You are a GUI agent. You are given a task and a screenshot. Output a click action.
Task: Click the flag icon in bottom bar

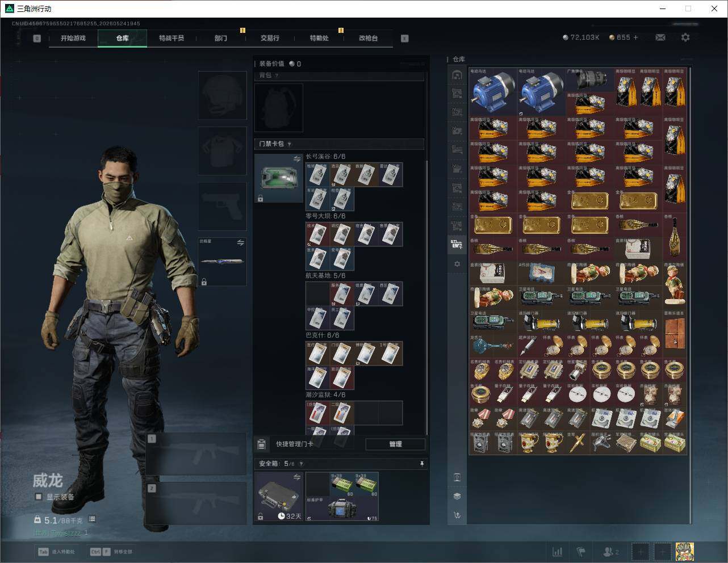581,552
